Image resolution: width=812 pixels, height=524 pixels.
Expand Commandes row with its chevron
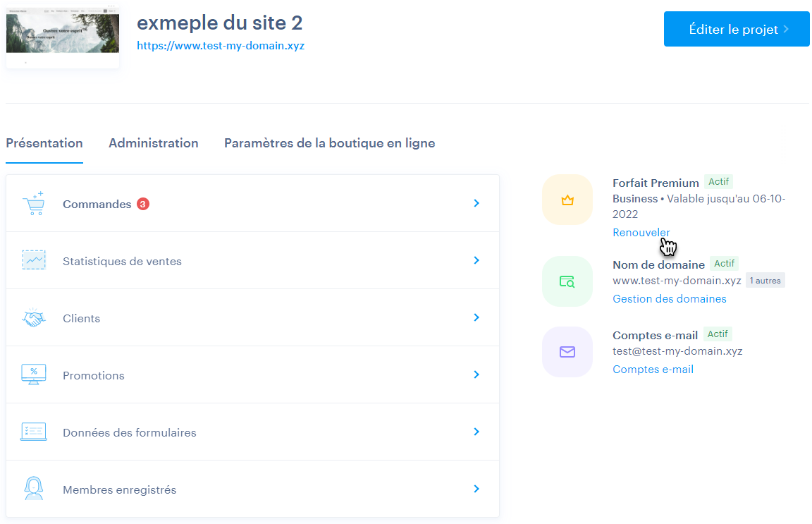(476, 203)
